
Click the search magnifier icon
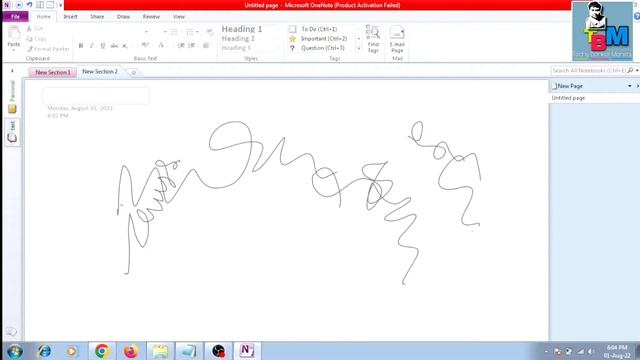point(630,71)
